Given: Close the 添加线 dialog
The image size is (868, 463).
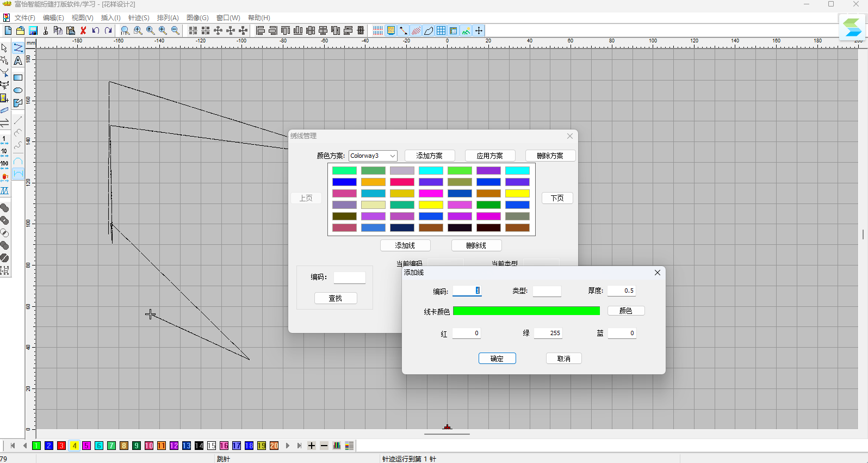Looking at the screenshot, I should tap(658, 273).
